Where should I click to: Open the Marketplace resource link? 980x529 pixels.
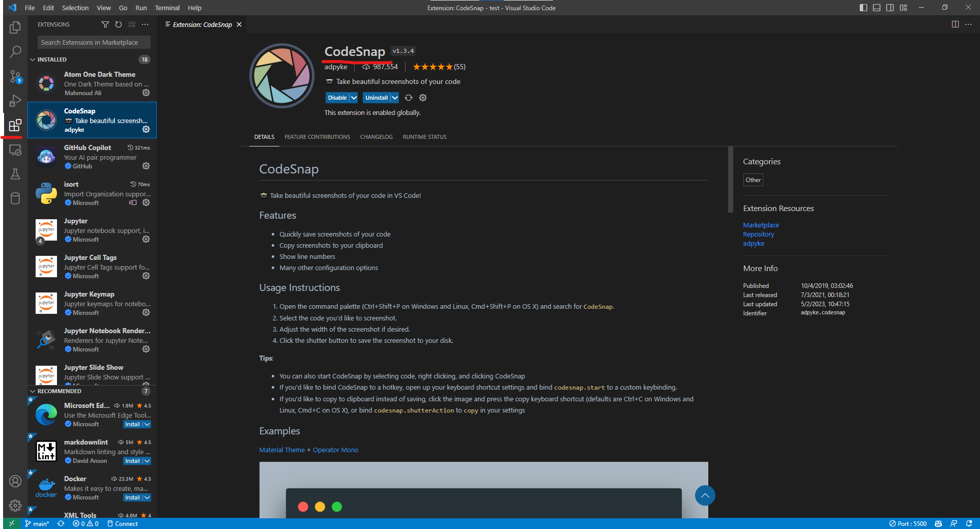tap(761, 225)
